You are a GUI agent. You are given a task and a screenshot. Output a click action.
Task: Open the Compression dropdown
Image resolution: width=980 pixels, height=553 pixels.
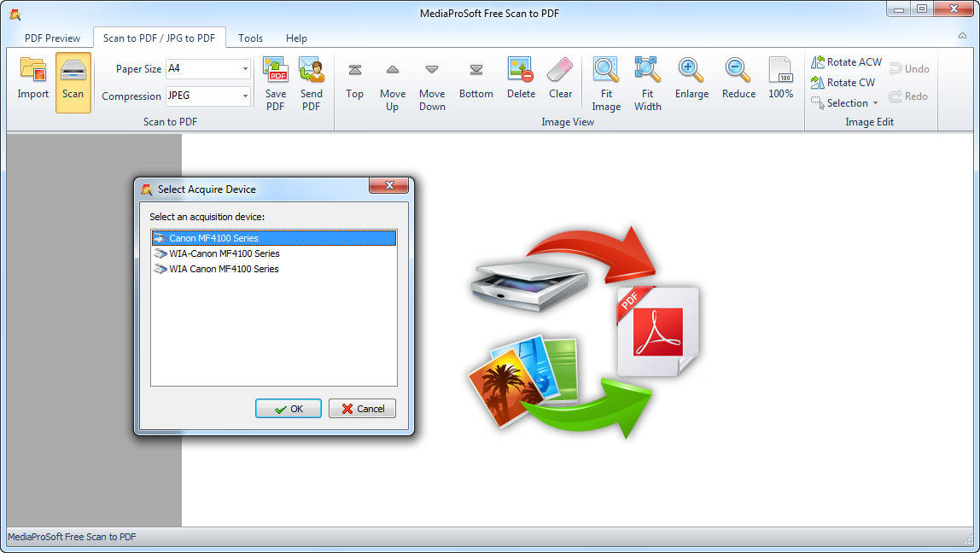(x=245, y=96)
